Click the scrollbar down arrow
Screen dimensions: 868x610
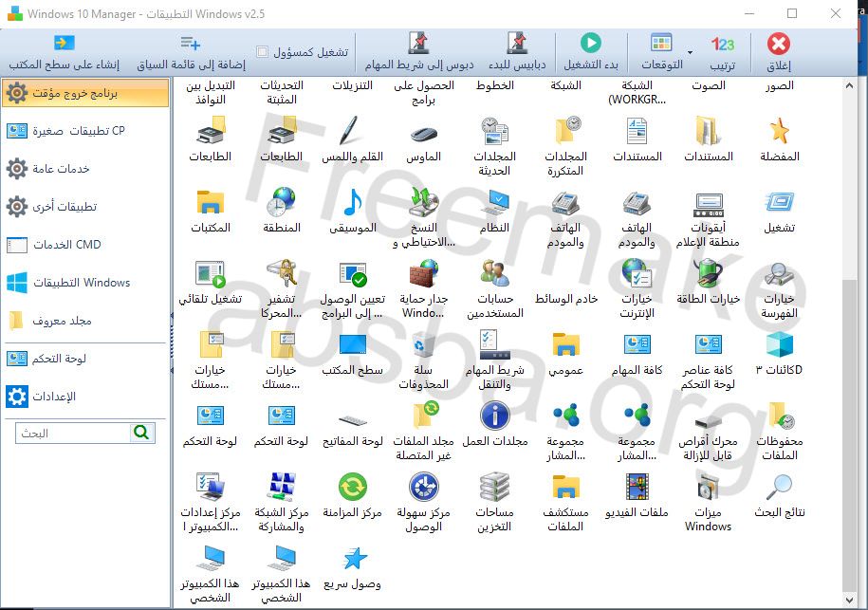[x=849, y=600]
